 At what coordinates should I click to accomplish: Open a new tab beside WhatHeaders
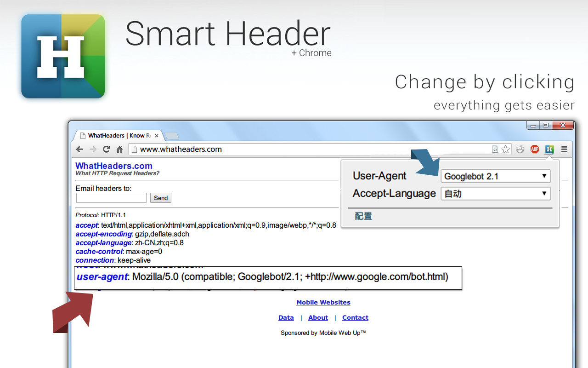(171, 136)
